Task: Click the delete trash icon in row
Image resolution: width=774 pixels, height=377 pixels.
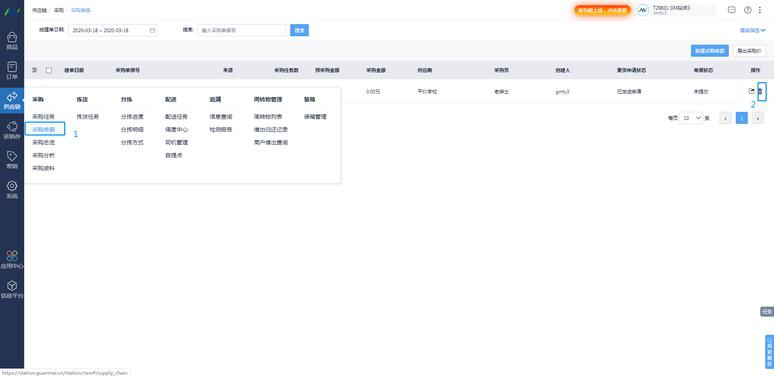Action: coord(761,91)
